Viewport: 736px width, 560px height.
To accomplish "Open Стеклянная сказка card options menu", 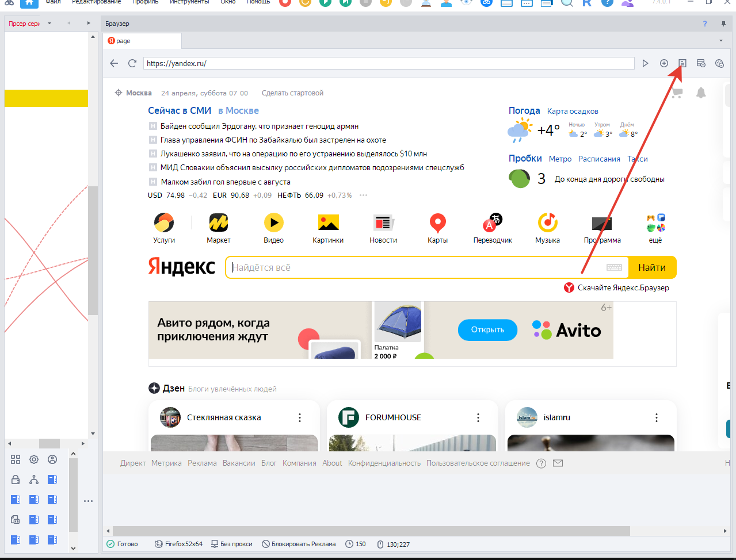I will [x=300, y=417].
